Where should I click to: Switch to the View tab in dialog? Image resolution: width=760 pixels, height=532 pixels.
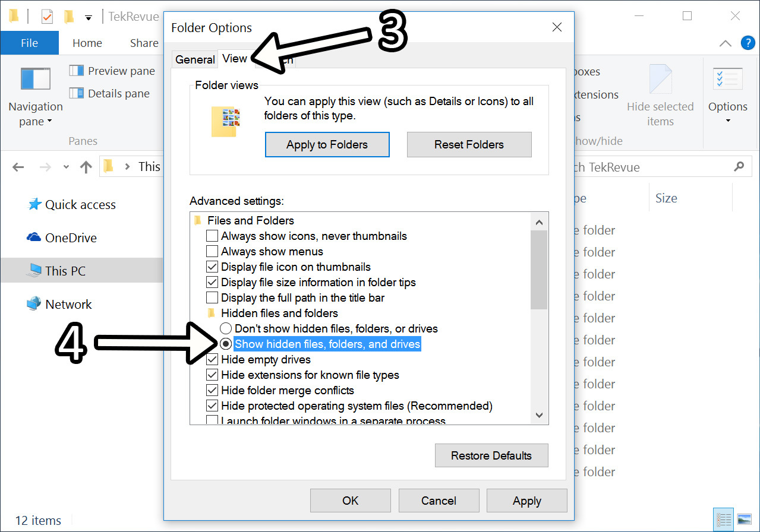coord(235,58)
